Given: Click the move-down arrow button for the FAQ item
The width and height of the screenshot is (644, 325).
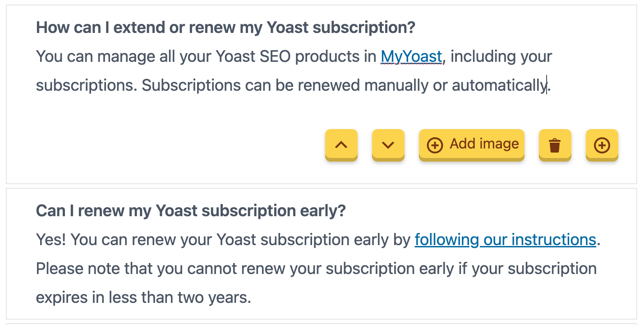Looking at the screenshot, I should coord(388,144).
